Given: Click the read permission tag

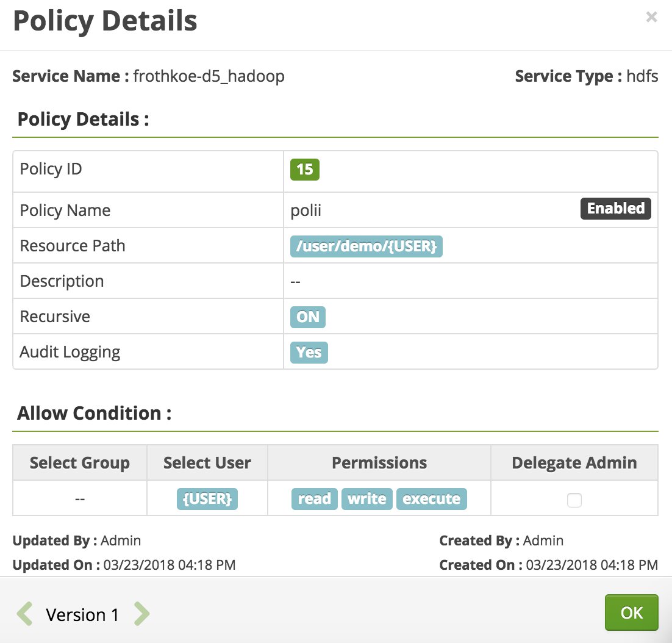Looking at the screenshot, I should click(314, 499).
